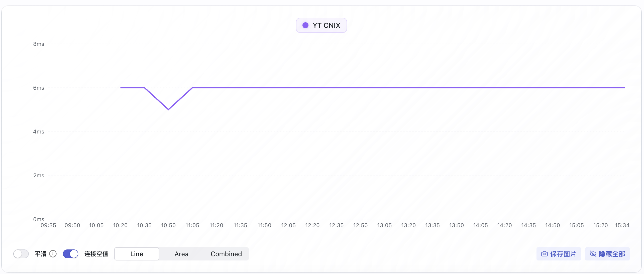The height and width of the screenshot is (274, 644).
Task: Disable the 连接空值 toggle switch
Action: (70, 254)
